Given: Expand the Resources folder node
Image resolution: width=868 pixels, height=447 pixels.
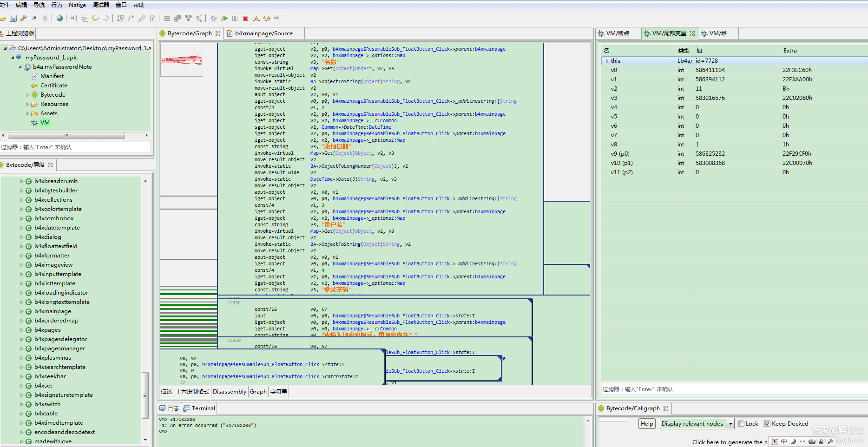Looking at the screenshot, I should click(x=27, y=104).
